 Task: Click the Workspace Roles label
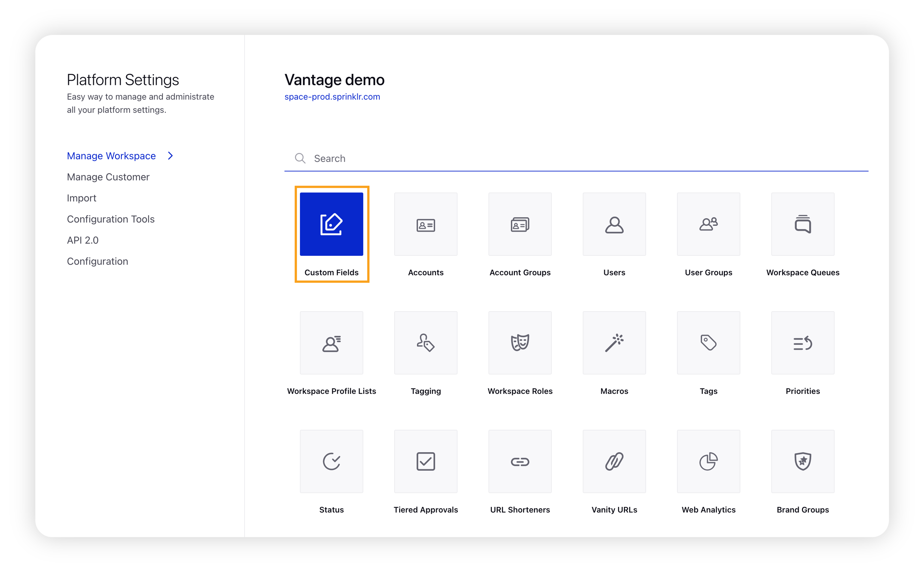click(x=520, y=391)
